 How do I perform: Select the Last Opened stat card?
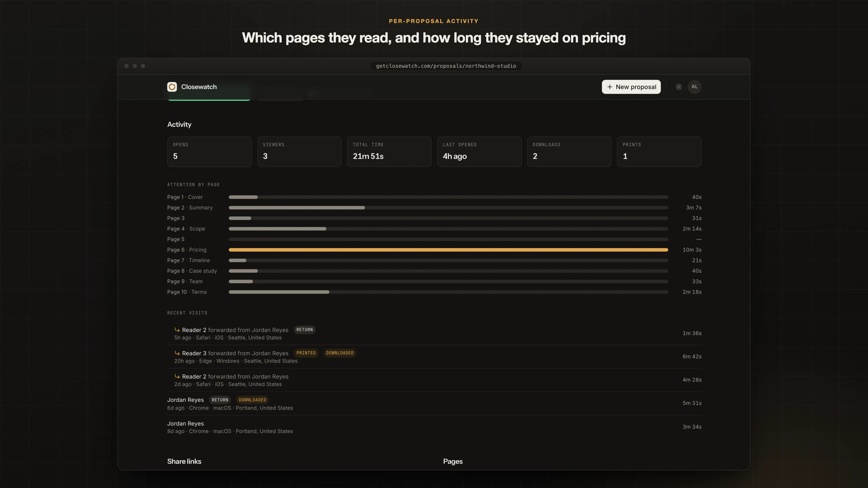[479, 152]
